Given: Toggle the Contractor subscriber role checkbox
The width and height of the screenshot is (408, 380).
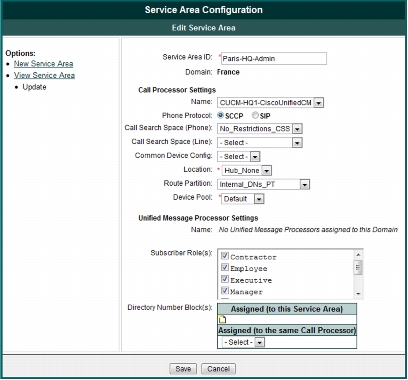Looking at the screenshot, I should [x=225, y=256].
